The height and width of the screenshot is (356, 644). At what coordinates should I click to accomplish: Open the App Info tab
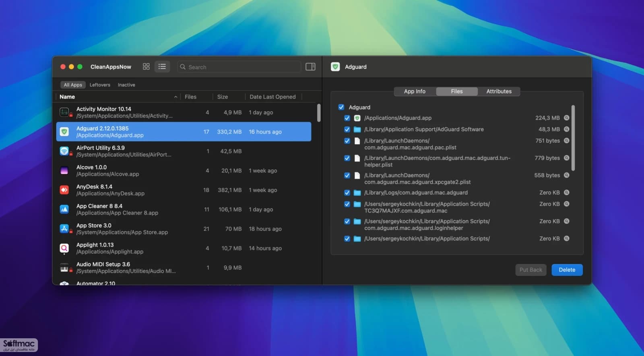415,91
